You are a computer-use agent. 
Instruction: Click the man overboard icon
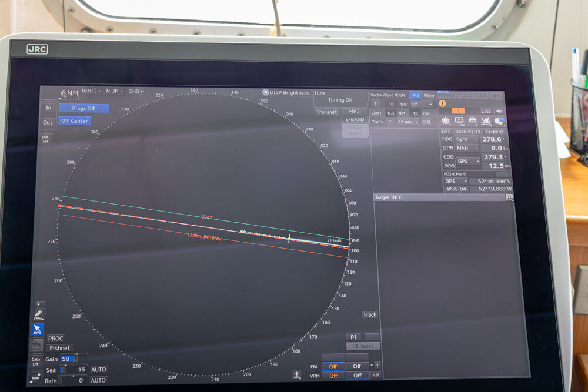(486, 120)
